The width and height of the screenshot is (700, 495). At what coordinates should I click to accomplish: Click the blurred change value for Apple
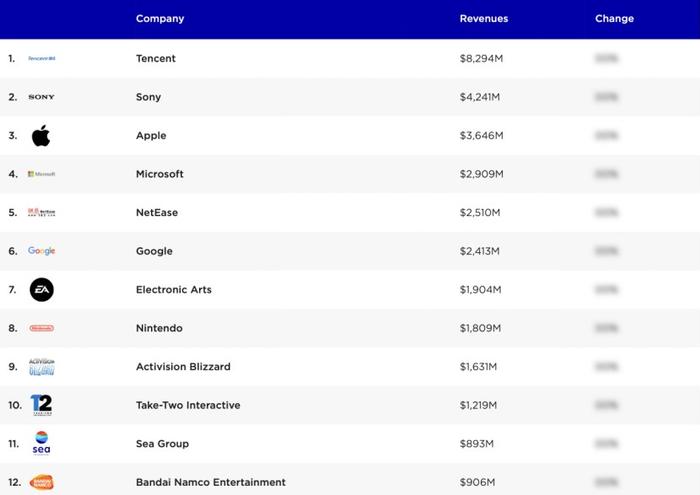click(x=606, y=135)
